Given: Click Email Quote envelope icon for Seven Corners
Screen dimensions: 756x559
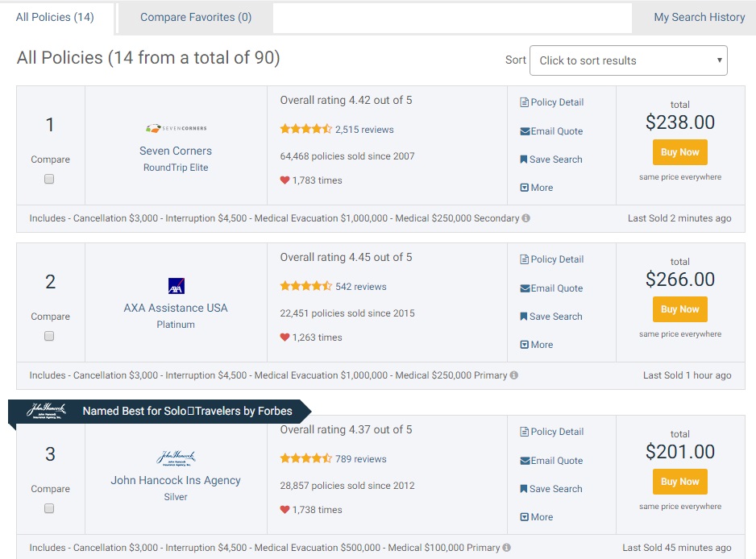Looking at the screenshot, I should 525,131.
